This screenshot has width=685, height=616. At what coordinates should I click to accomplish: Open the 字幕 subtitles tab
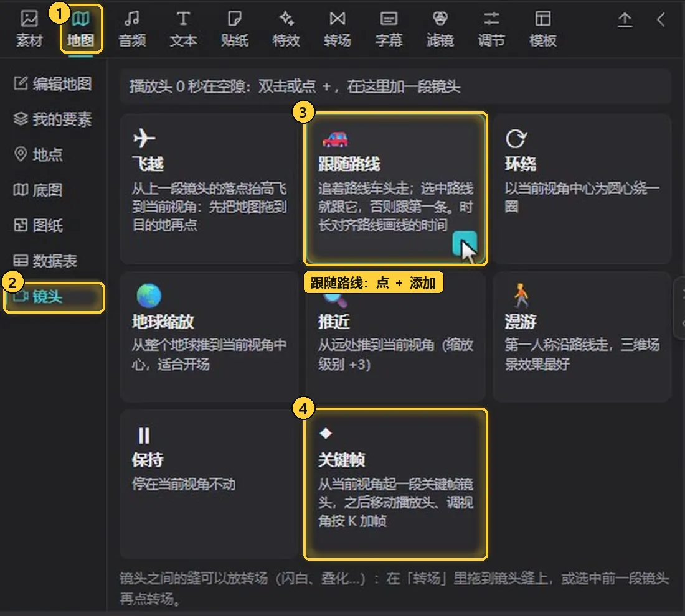389,29
